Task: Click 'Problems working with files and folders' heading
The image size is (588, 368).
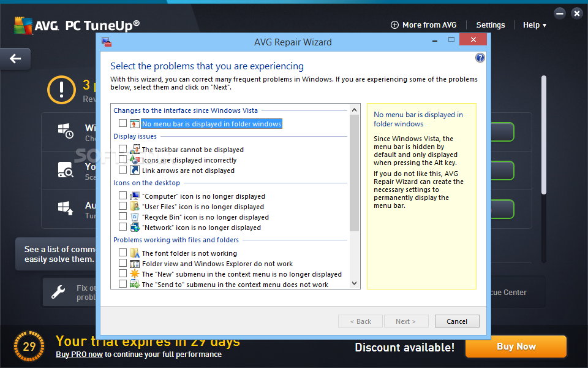Action: pyautogui.click(x=176, y=240)
